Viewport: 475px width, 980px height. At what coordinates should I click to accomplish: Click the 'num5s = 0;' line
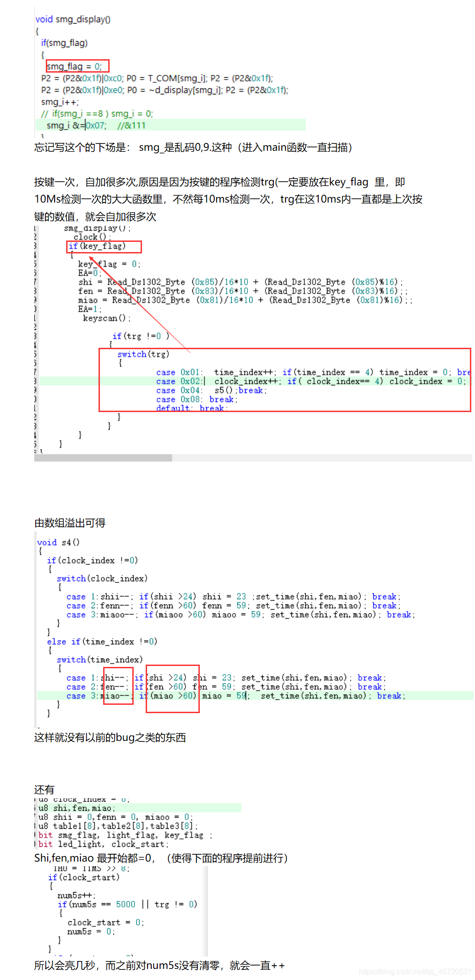[91, 931]
